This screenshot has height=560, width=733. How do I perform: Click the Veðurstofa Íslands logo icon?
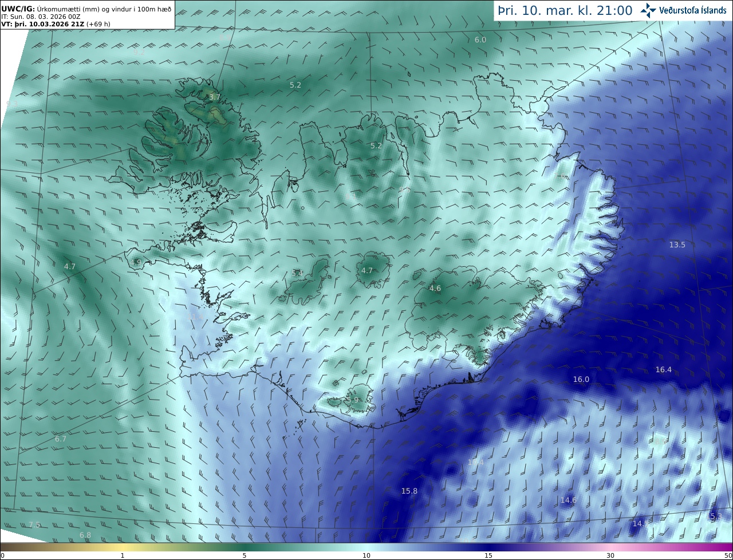648,10
